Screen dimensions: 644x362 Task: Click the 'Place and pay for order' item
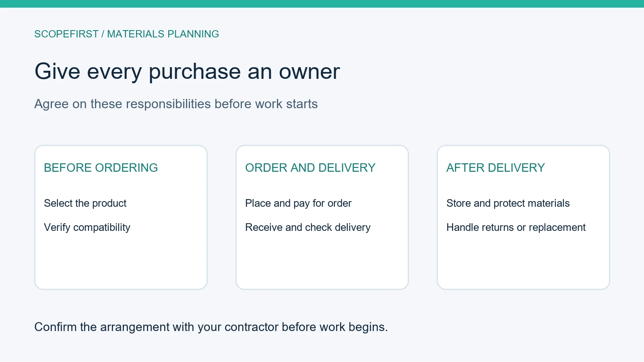click(x=298, y=203)
